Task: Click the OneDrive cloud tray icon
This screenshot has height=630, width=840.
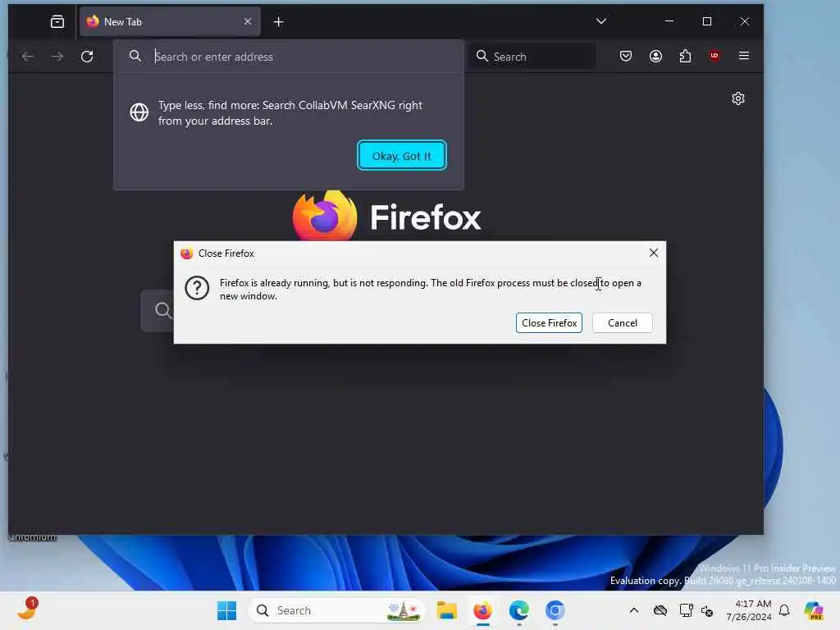Action: click(660, 610)
